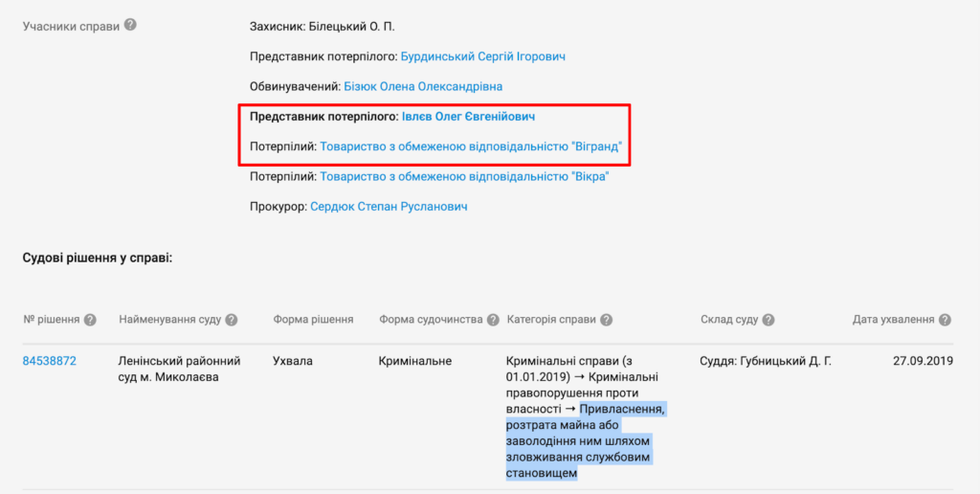This screenshot has height=494, width=980.
Task: Open Івлєв Олег Євгенійович link
Action: click(467, 116)
